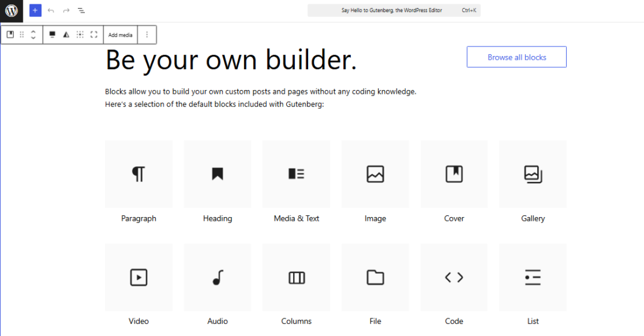This screenshot has height=336, width=644.
Task: Open command palette from document title bar
Action: click(394, 10)
